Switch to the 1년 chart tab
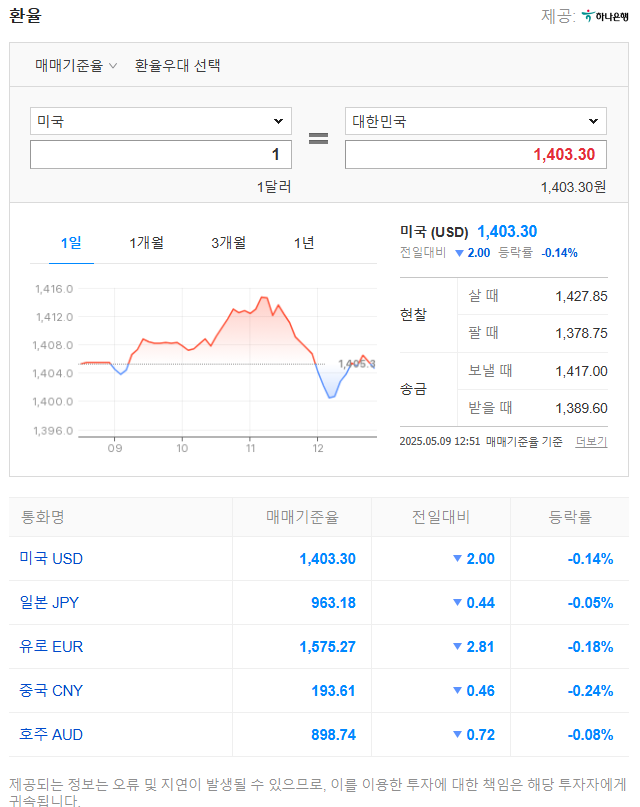 (x=304, y=242)
